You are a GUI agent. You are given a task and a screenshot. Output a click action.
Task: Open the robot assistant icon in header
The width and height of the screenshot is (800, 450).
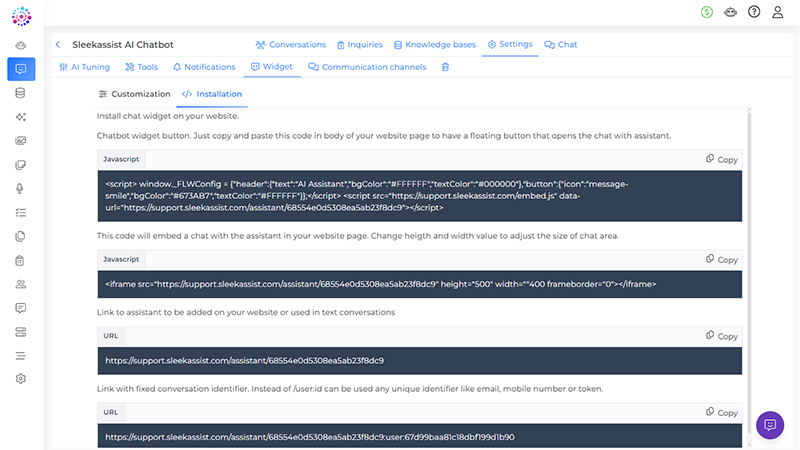click(x=731, y=12)
